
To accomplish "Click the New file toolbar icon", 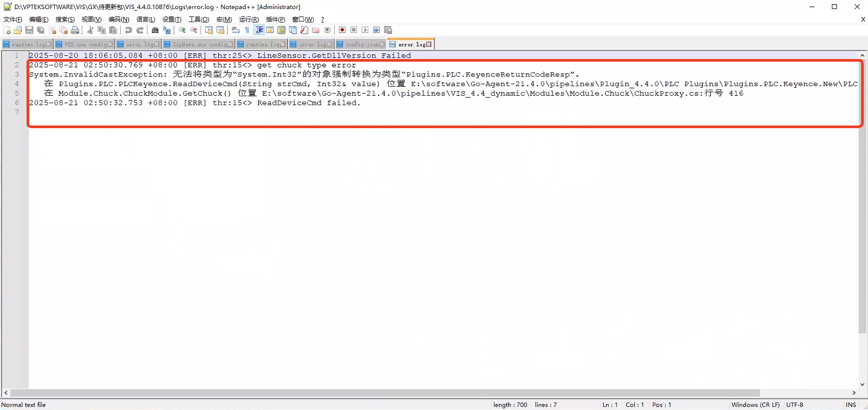I will pyautogui.click(x=7, y=30).
